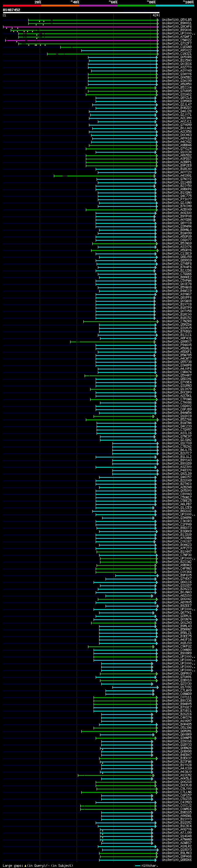Click hit label UniRef100_Q8RDK6
Image resolution: width=197 pixels, height=868 pixels.
177,860
